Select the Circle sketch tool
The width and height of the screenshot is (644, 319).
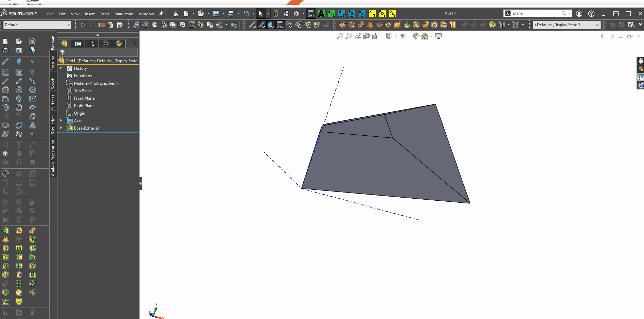pyautogui.click(x=5, y=90)
